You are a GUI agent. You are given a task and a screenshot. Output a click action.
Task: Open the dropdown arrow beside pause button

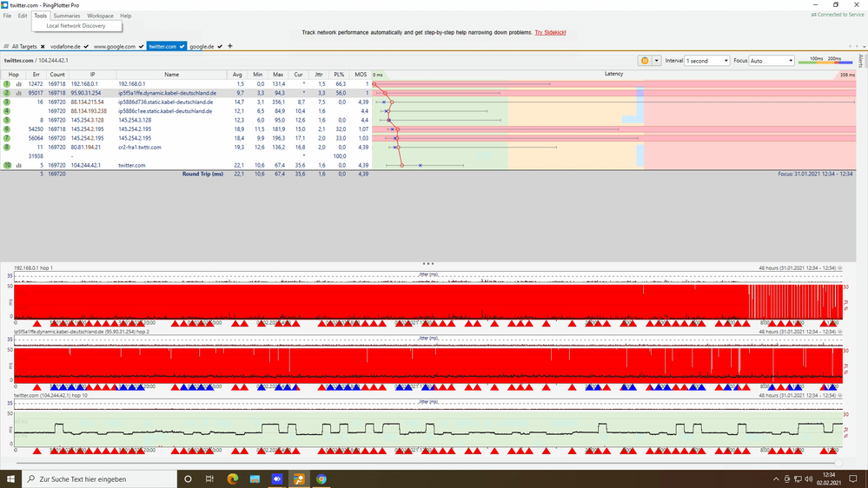tap(657, 61)
